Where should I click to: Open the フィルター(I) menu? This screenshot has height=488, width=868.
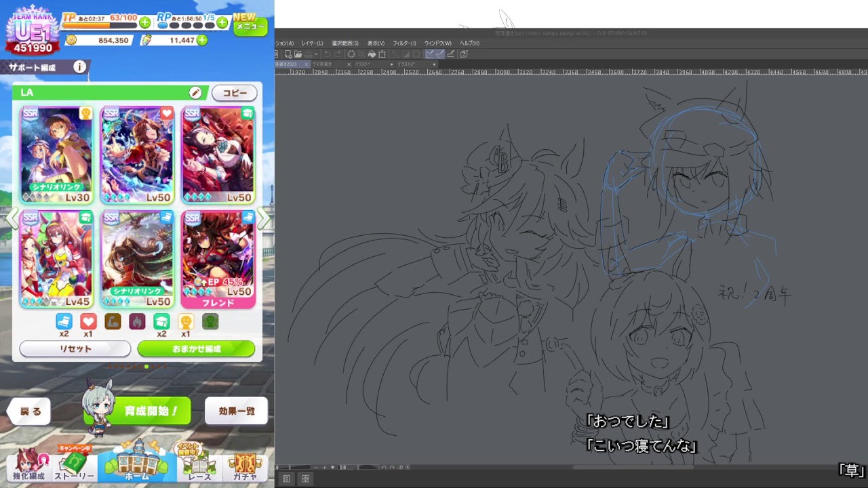tap(404, 43)
